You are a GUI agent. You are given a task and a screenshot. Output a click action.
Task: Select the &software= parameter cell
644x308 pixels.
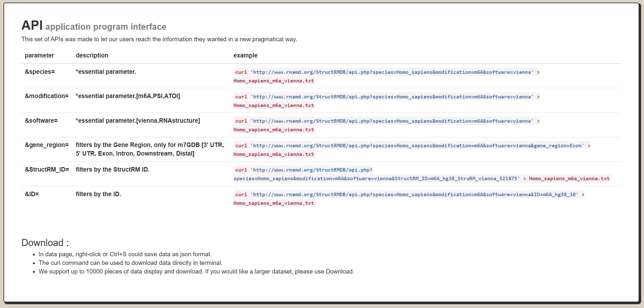click(41, 121)
